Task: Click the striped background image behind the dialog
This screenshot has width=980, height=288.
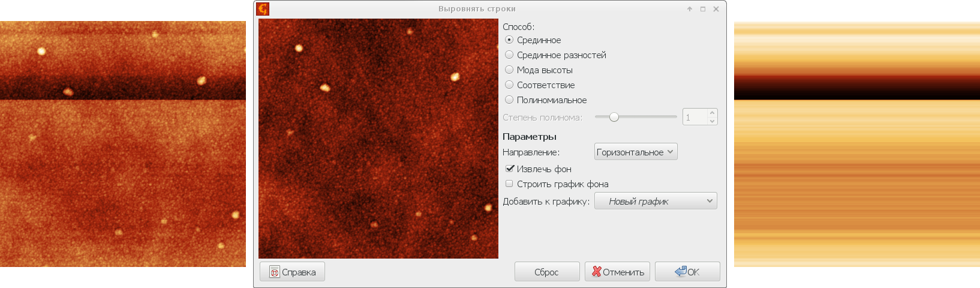Action: pyautogui.click(x=857, y=145)
